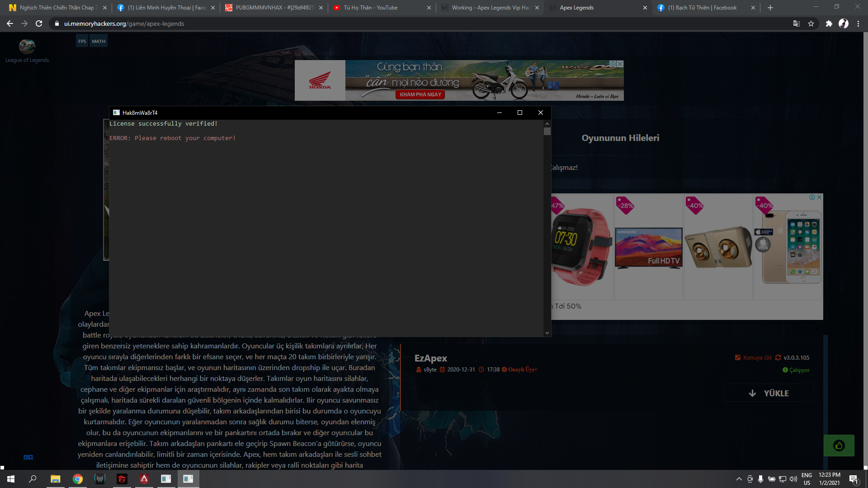Image resolution: width=868 pixels, height=488 pixels.
Task: Click the EzApex cheat title
Action: 431,358
